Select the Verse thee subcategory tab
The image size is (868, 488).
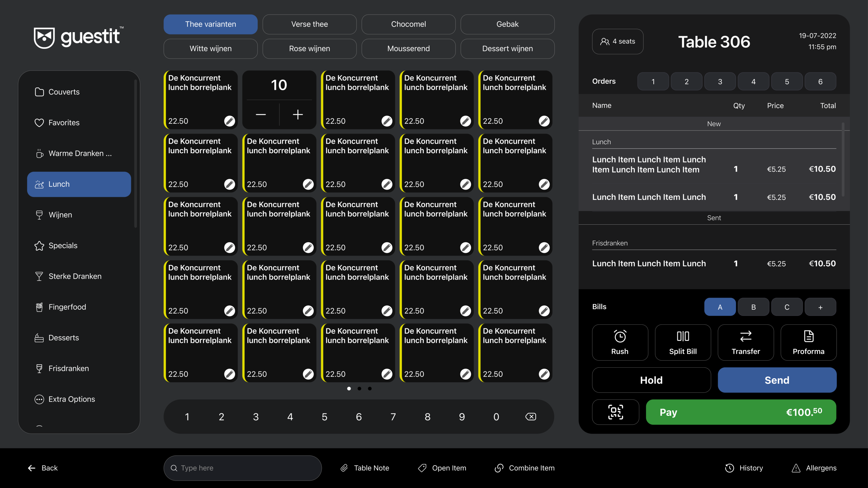tap(309, 24)
